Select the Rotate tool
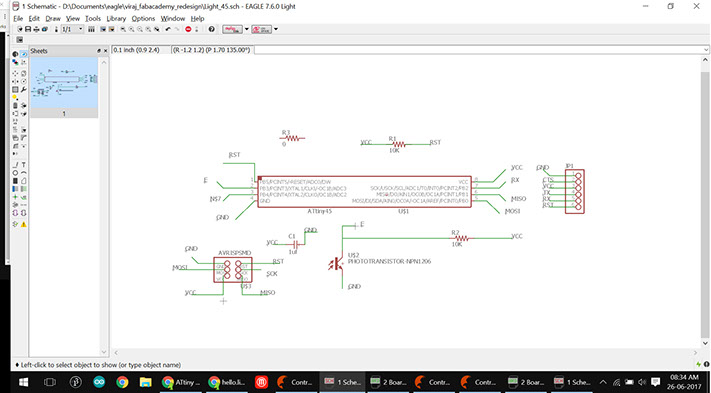This screenshot has height=393, width=711. tap(24, 81)
